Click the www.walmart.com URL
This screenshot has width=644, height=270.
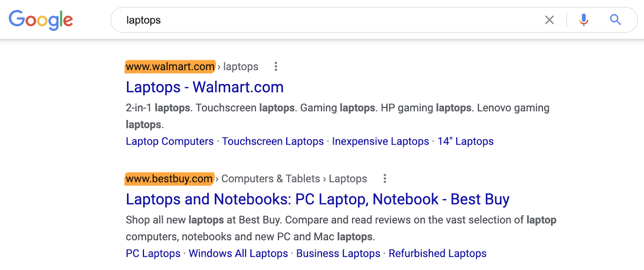point(170,66)
